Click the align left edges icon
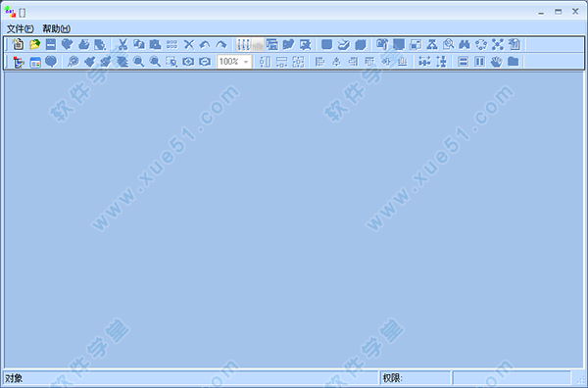Viewport: 588px width, 388px height. point(319,61)
